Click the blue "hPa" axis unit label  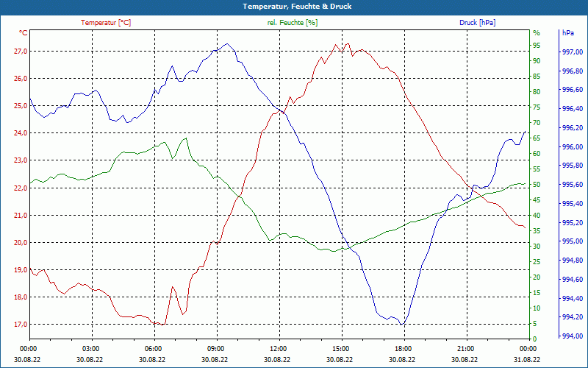pyautogui.click(x=568, y=33)
